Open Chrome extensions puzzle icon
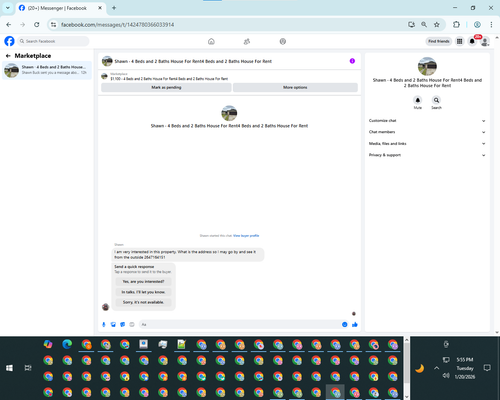 pyautogui.click(x=456, y=24)
